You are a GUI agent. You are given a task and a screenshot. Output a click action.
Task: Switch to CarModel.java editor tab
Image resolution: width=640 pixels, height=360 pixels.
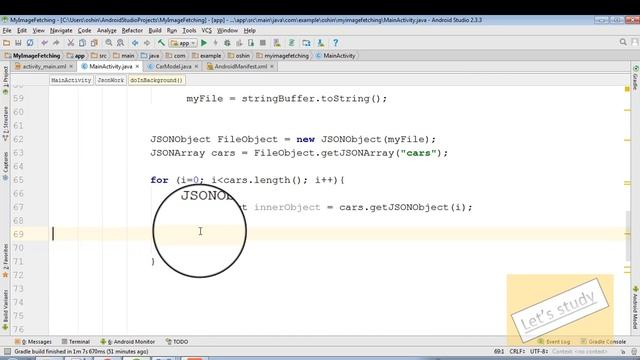(173, 67)
